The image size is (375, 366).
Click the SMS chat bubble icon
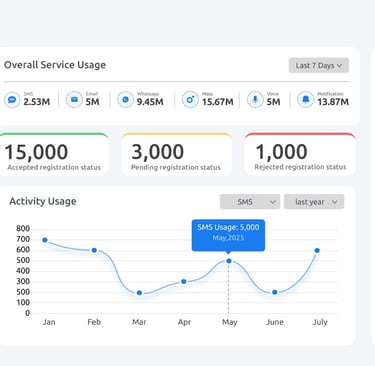pos(12,100)
